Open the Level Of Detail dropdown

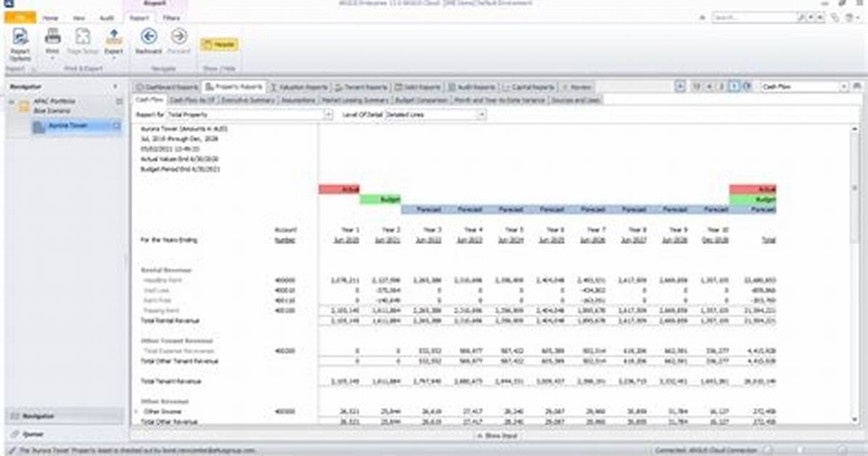[482, 115]
